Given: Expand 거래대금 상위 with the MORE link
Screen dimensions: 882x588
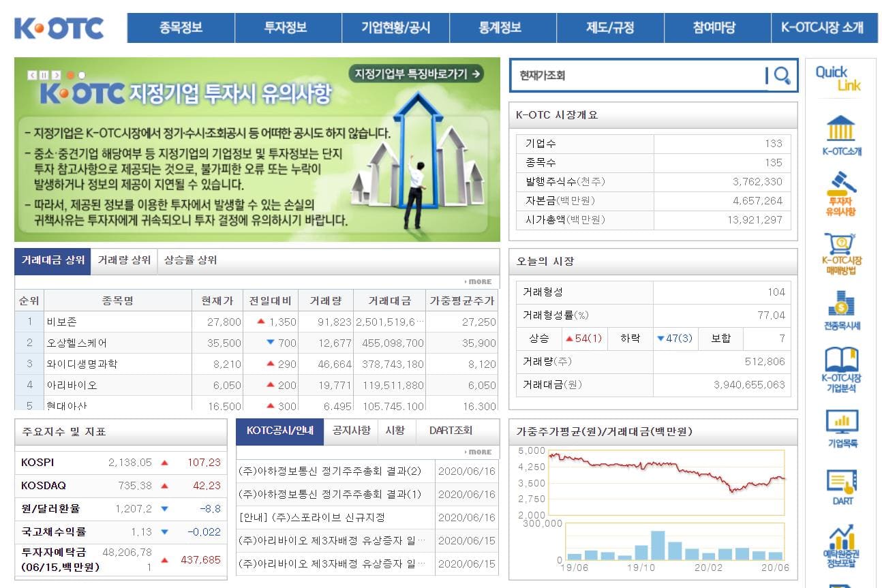Looking at the screenshot, I should click(479, 281).
